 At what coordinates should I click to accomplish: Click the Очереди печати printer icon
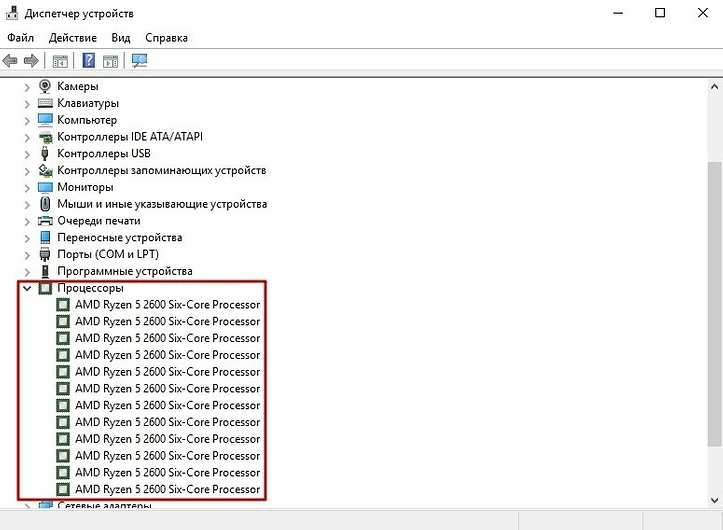coord(45,220)
